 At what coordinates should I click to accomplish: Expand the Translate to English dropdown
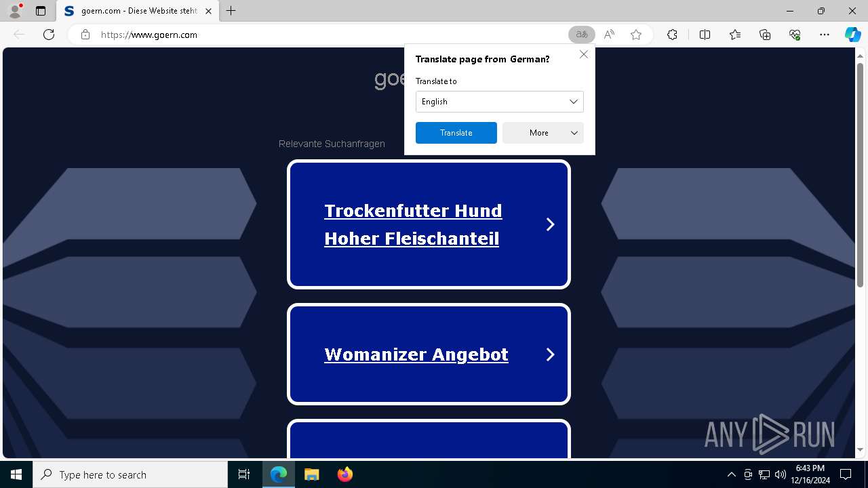click(x=500, y=102)
